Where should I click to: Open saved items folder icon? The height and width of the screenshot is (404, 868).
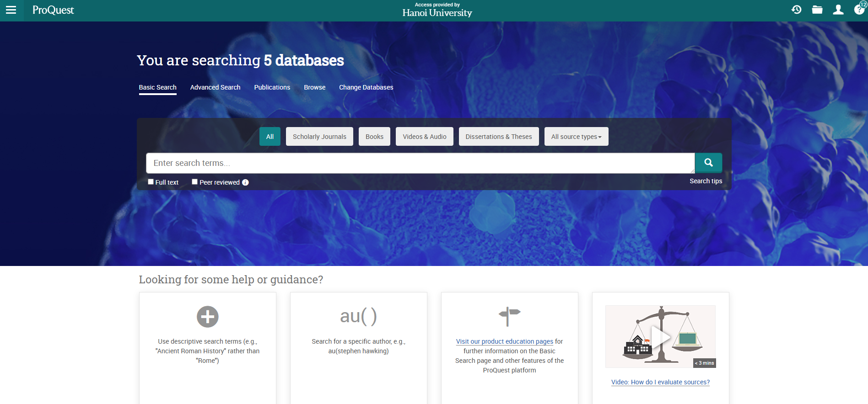[817, 10]
